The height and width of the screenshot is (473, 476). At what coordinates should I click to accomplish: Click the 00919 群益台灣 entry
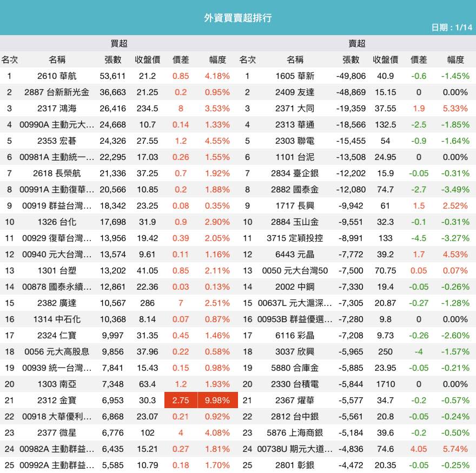[x=57, y=206]
